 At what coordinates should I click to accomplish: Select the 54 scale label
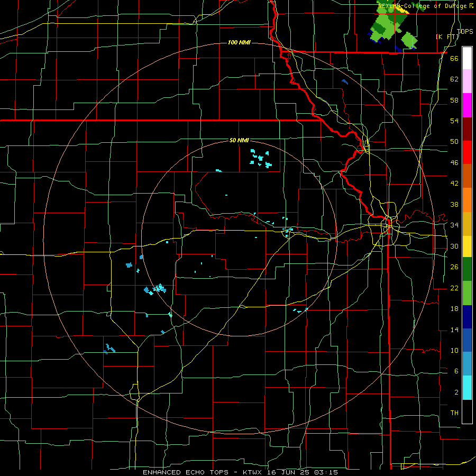coord(454,121)
